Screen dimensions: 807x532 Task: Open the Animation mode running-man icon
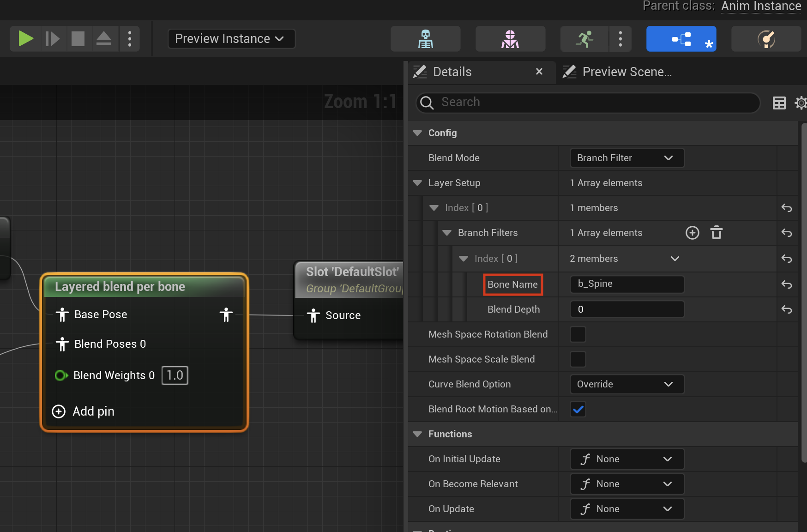(x=584, y=39)
